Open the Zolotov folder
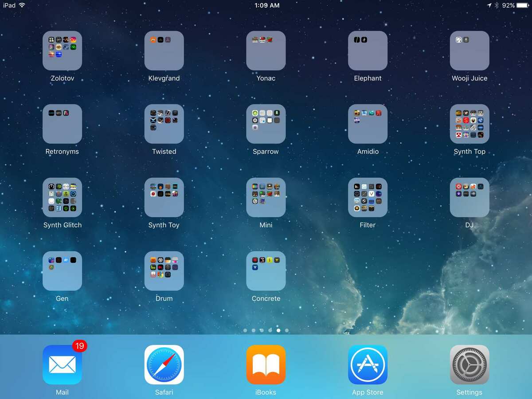532x399 pixels. click(62, 51)
